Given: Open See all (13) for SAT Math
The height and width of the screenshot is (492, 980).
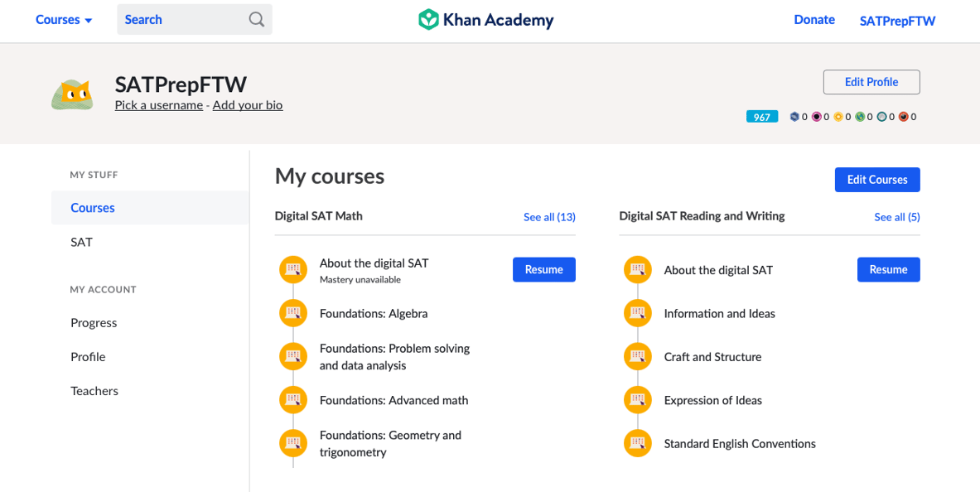Looking at the screenshot, I should (549, 217).
